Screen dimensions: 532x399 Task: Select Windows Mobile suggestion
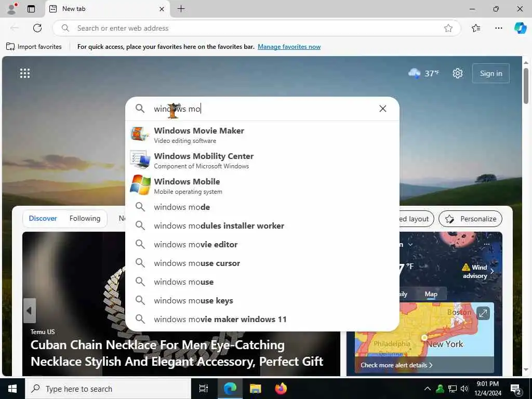pos(262,185)
